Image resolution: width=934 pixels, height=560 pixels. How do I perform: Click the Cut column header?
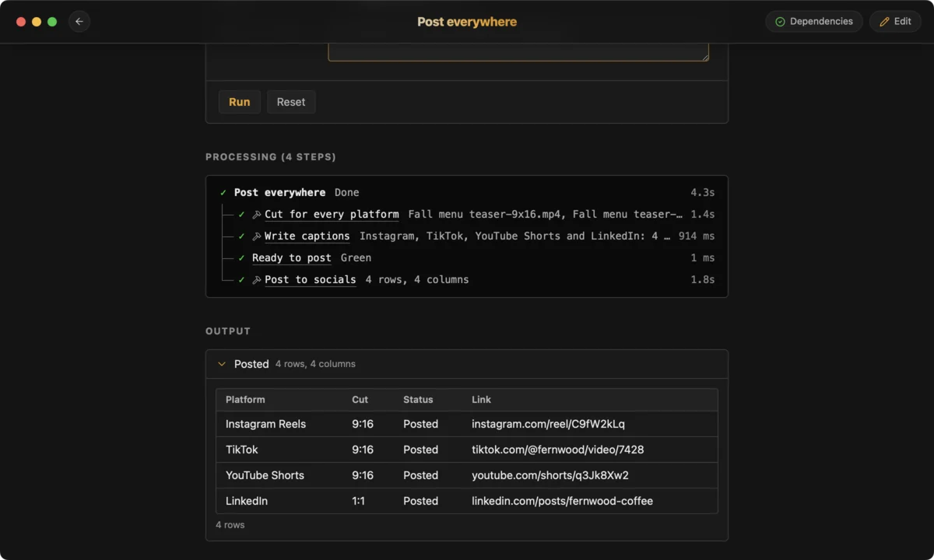click(x=360, y=399)
